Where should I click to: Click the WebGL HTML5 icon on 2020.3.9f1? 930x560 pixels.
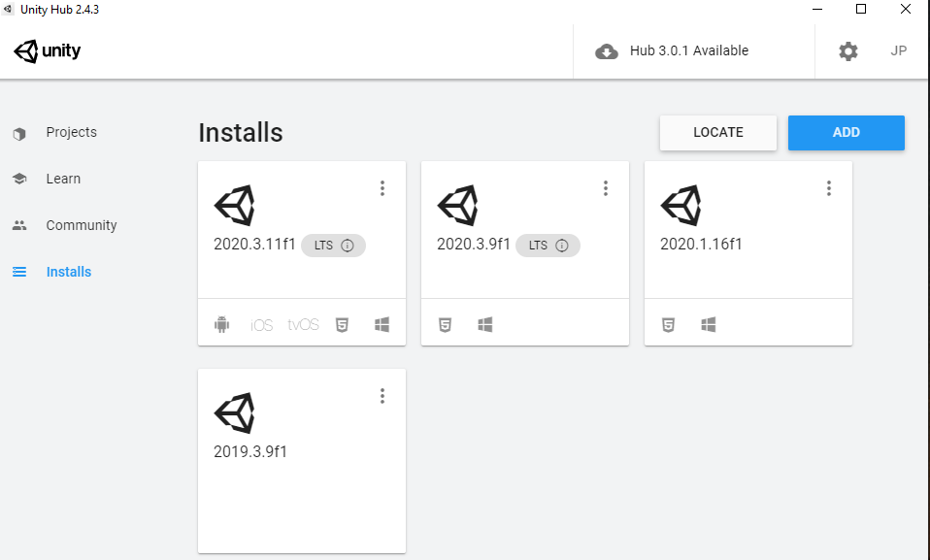[x=445, y=325]
